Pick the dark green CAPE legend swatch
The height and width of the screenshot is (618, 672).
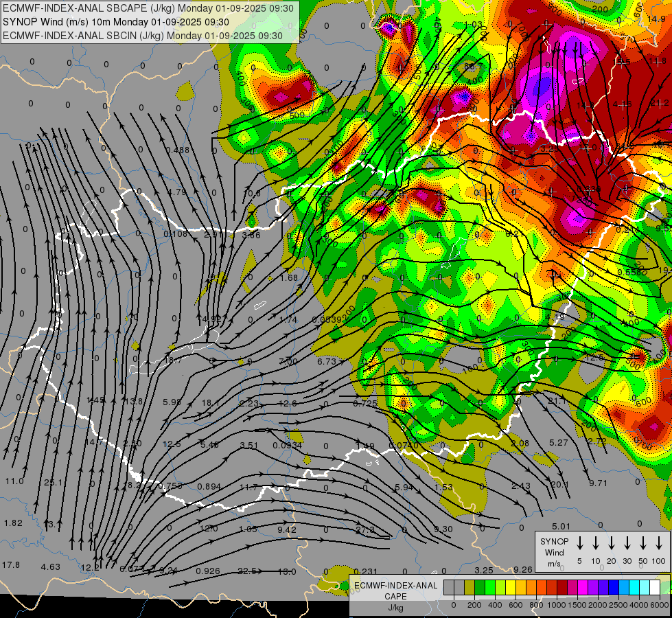(480, 587)
